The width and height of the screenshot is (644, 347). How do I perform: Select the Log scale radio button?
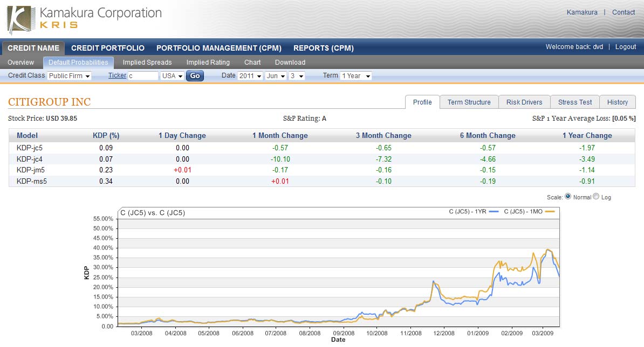coord(596,197)
